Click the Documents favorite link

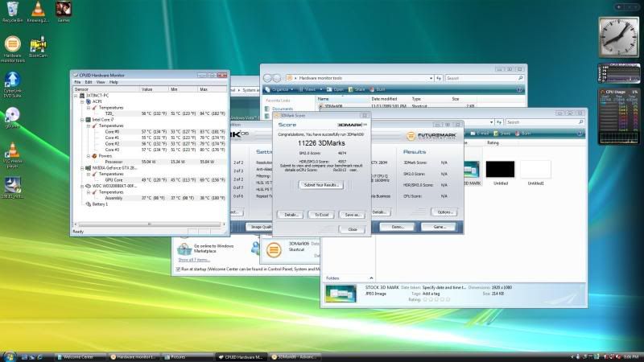pos(282,109)
